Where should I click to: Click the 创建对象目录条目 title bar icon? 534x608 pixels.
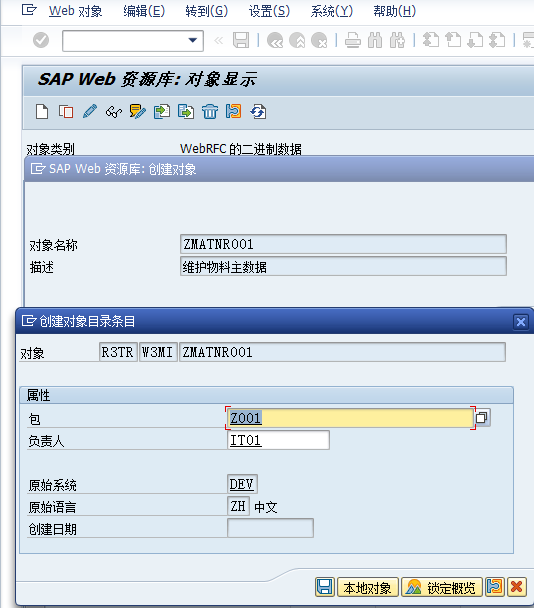pos(29,321)
